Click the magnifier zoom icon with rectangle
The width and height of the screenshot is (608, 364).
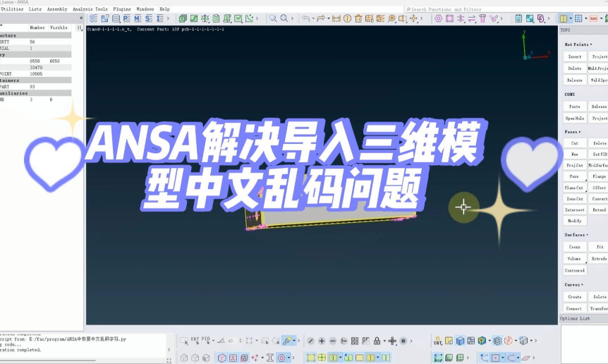point(273,18)
